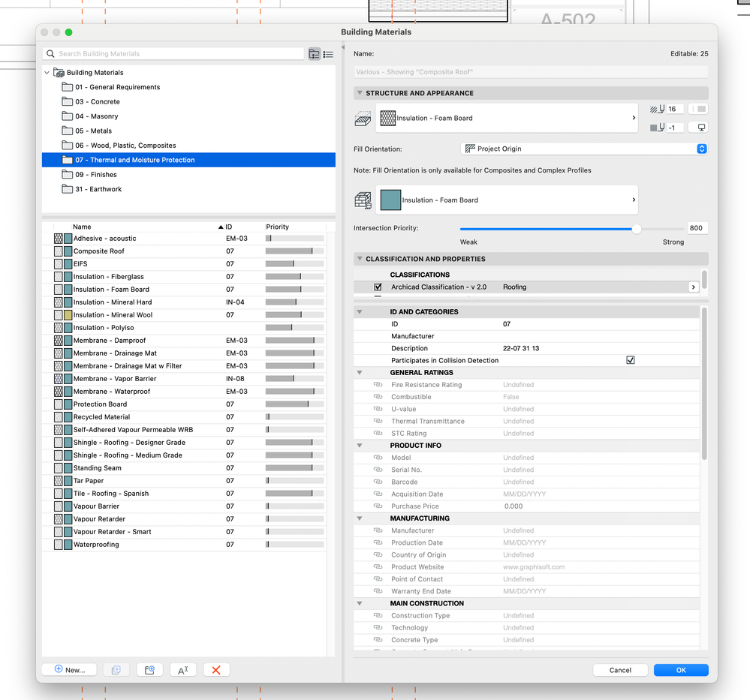Collapse the Building Materials root tree

pos(47,73)
